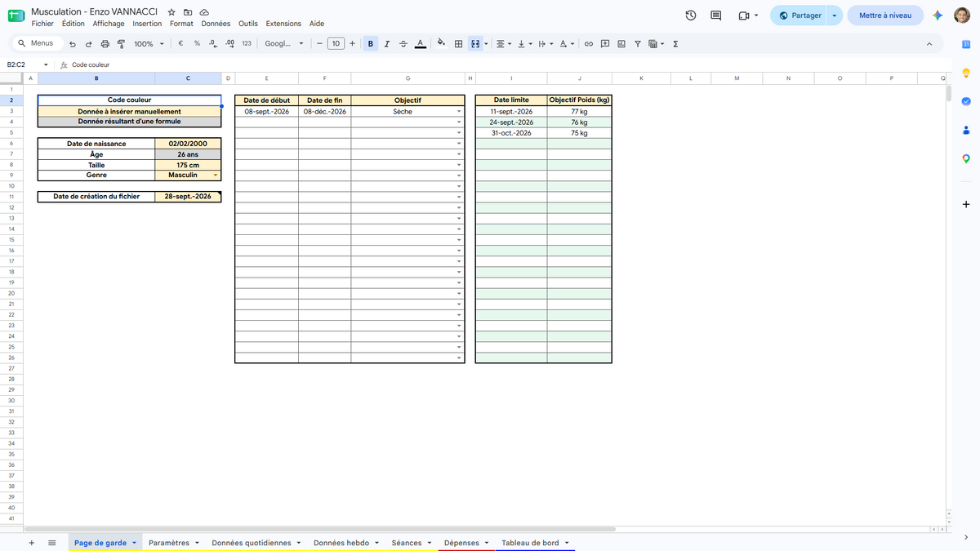Insert a chart
The width and height of the screenshot is (980, 551).
point(621,44)
